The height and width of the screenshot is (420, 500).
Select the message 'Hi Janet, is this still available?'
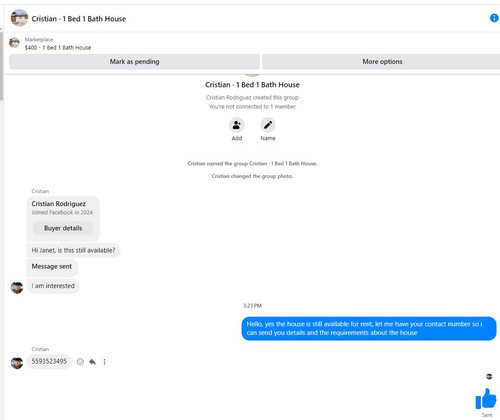coord(73,250)
